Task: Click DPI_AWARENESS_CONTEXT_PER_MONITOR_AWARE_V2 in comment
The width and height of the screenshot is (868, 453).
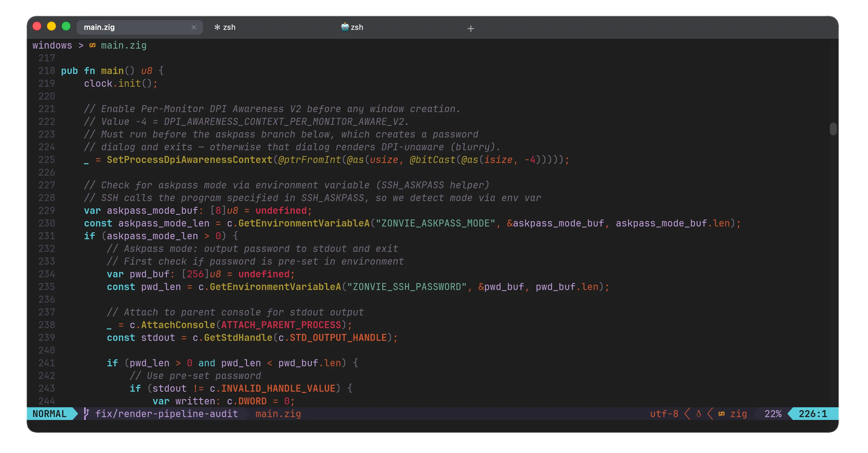Action: coord(284,122)
